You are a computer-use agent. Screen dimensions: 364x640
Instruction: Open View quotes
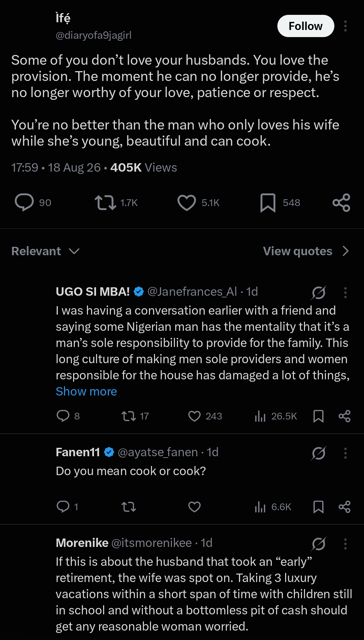pyautogui.click(x=306, y=251)
